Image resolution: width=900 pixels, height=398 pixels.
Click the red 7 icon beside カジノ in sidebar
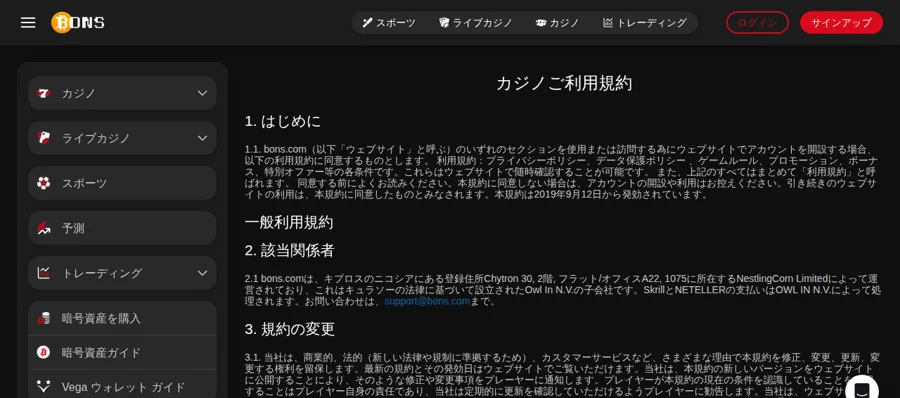(x=44, y=93)
